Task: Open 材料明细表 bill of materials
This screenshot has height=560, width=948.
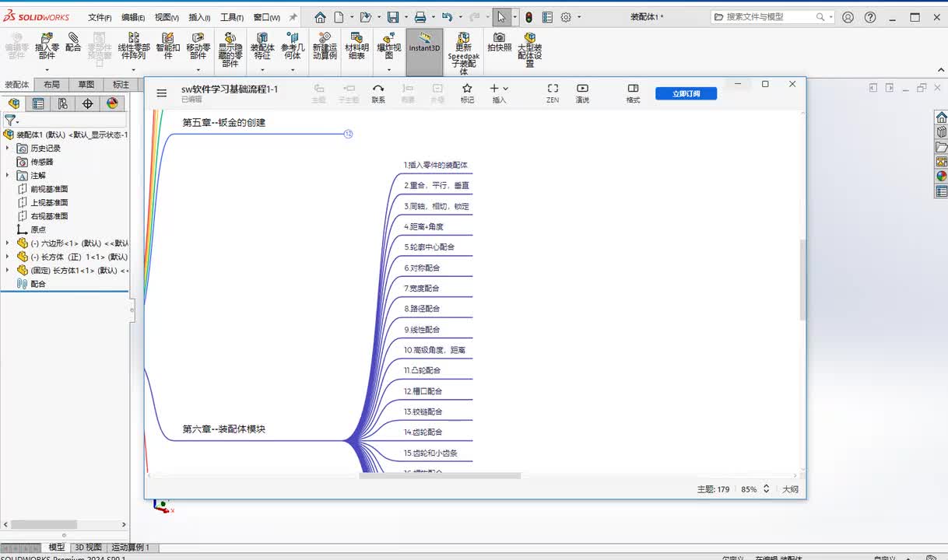Action: (356, 45)
